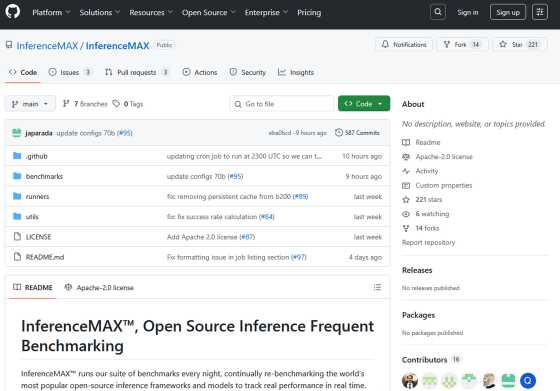
Task: Expand the Resources menu
Action: point(151,12)
